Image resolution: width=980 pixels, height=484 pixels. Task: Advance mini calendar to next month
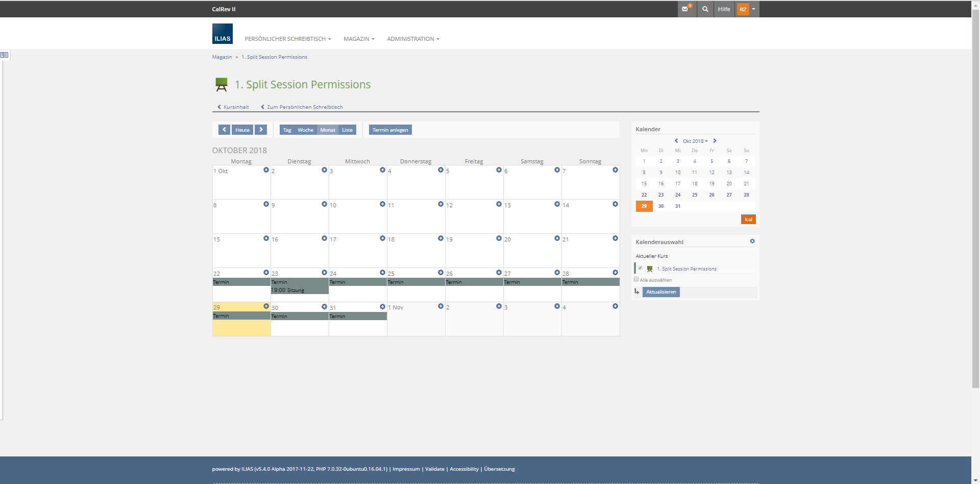pos(715,141)
